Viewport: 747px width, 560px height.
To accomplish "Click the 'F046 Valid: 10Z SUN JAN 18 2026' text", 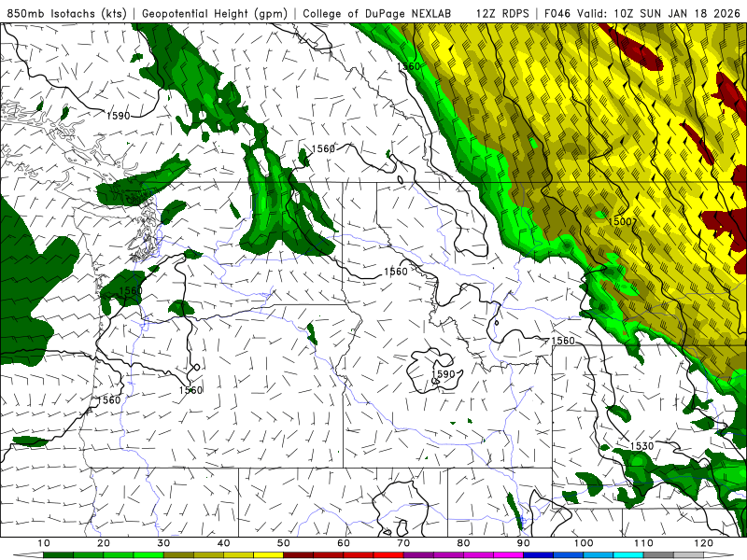I will (x=642, y=13).
